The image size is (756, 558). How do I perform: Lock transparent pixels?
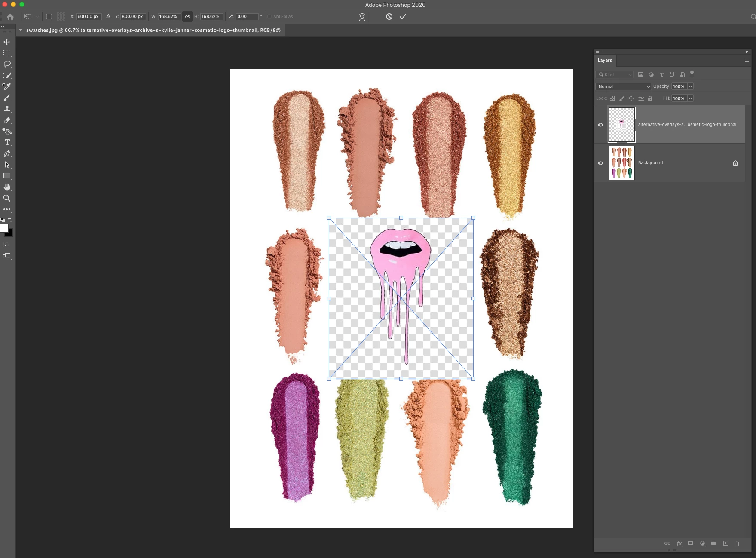(612, 99)
